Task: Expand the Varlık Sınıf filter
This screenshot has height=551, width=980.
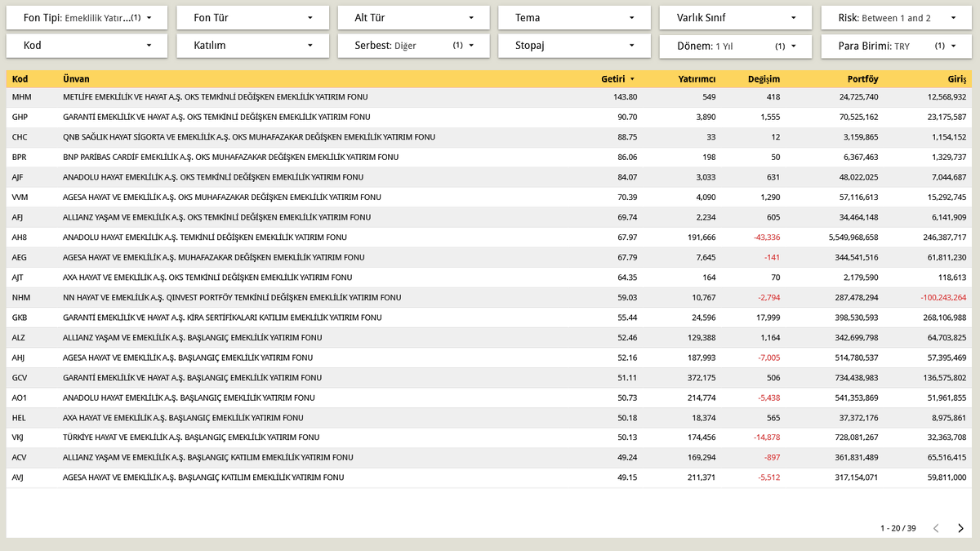Action: tap(736, 18)
